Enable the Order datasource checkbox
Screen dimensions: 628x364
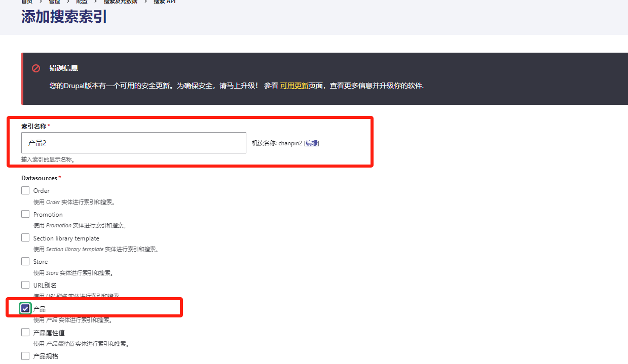tap(25, 190)
